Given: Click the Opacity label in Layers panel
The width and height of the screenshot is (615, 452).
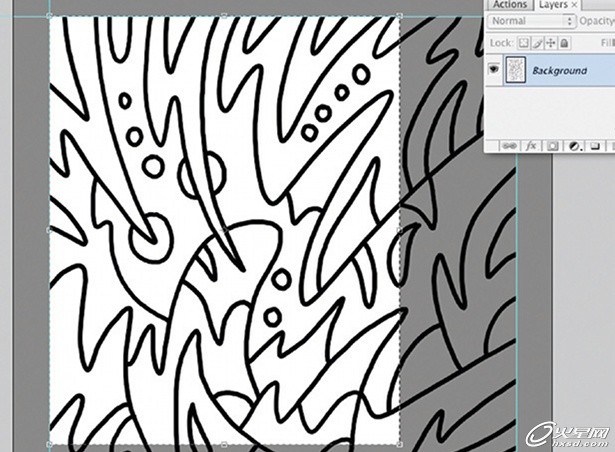Looking at the screenshot, I should click(x=597, y=21).
